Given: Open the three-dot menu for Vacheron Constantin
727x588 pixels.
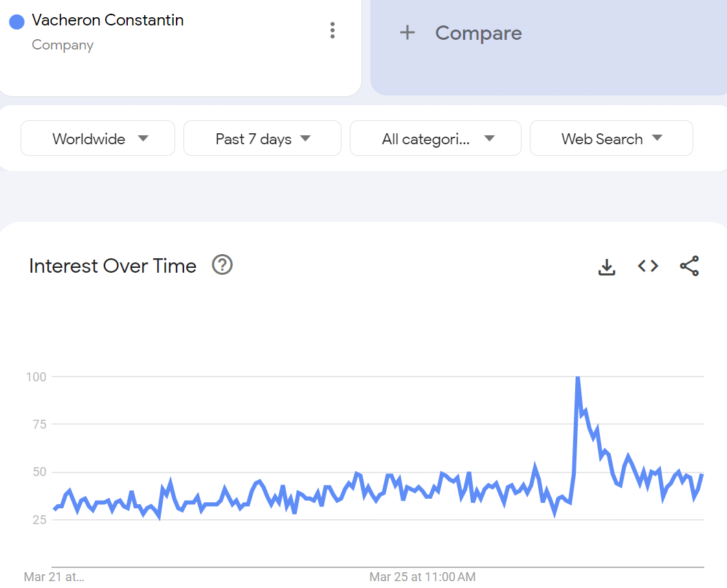Looking at the screenshot, I should pyautogui.click(x=333, y=30).
